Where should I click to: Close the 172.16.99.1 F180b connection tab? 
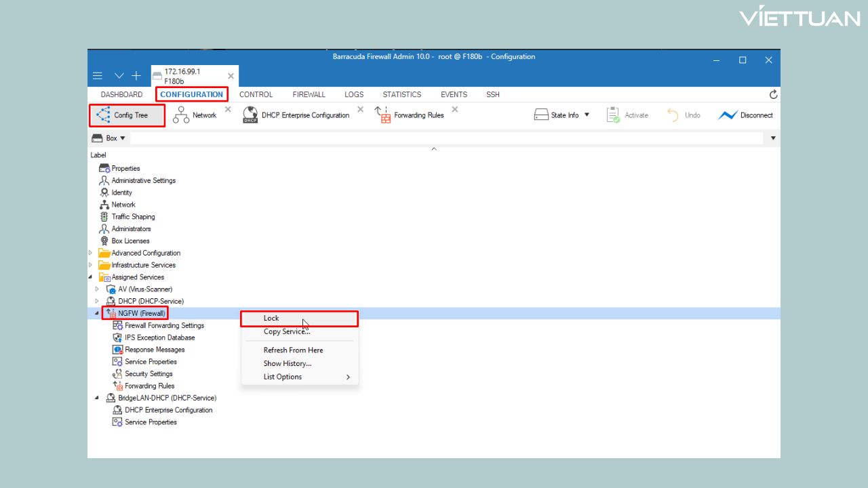231,76
